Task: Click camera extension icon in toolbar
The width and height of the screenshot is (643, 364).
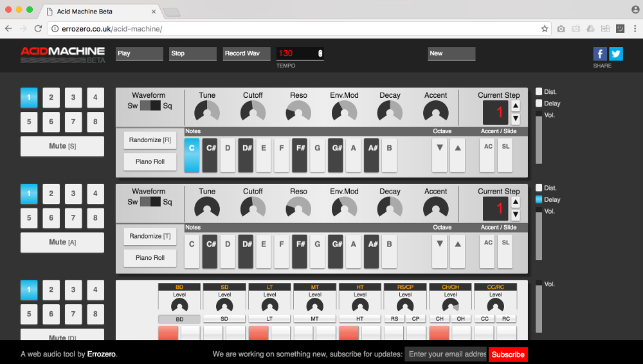Action: click(561, 29)
